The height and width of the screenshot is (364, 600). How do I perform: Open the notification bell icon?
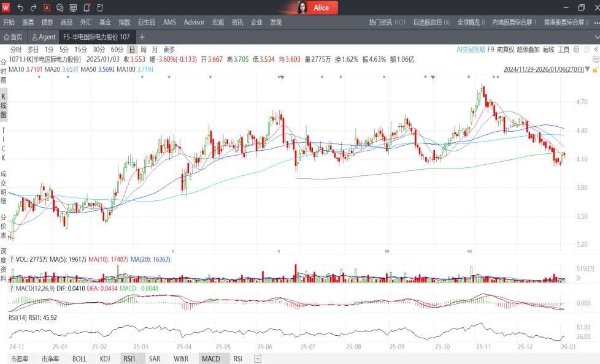[87, 7]
